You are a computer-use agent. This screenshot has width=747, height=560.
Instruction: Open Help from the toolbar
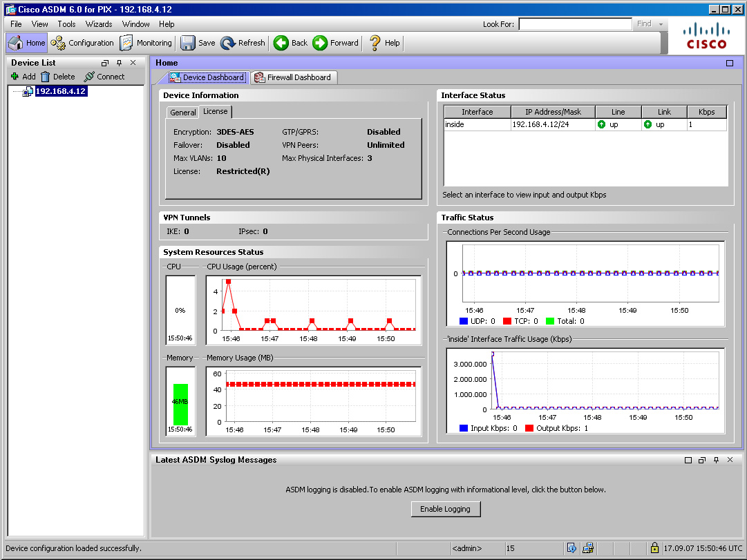384,43
